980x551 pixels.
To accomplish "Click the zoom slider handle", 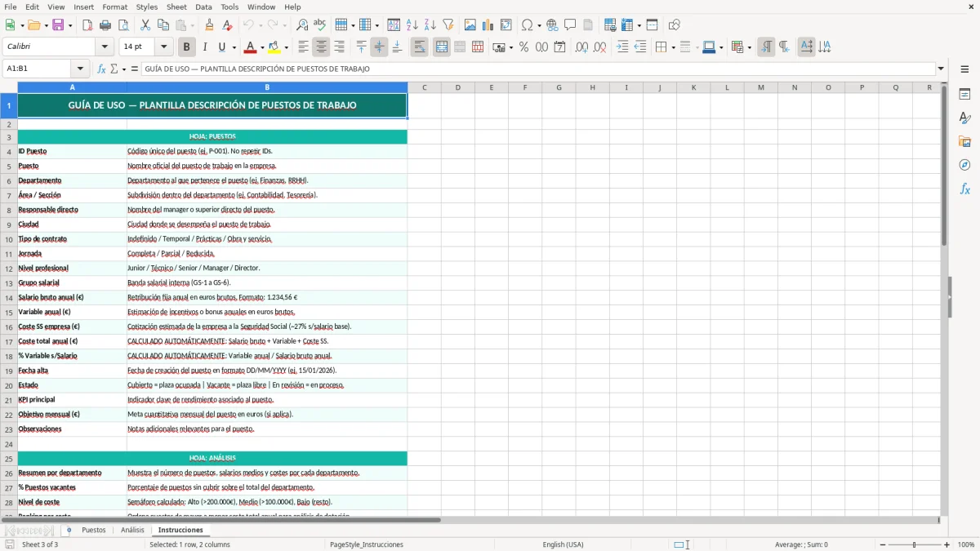I will pyautogui.click(x=914, y=544).
